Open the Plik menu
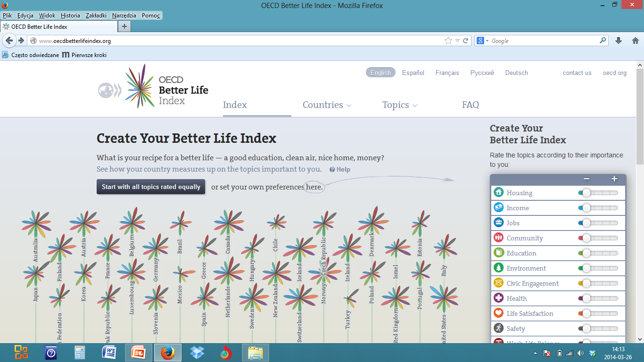Viewport: 644px width, 362px height. (x=7, y=15)
